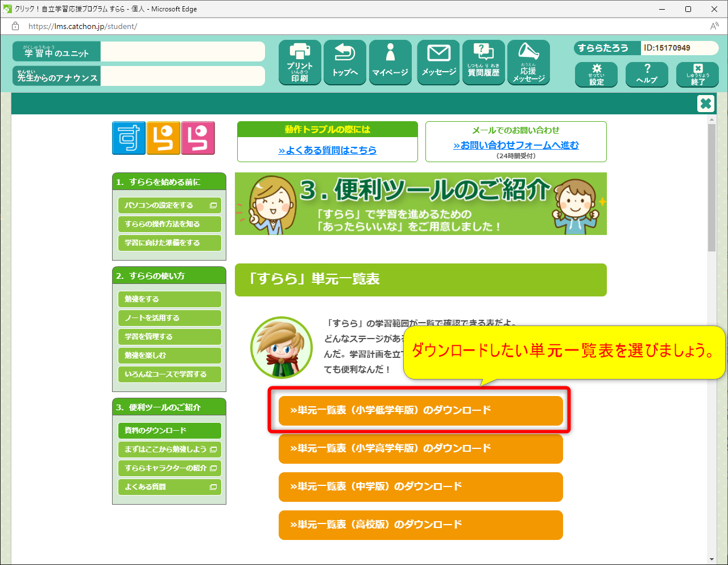Open 質問履歴 question history icon
The width and height of the screenshot is (728, 565).
pos(483,63)
